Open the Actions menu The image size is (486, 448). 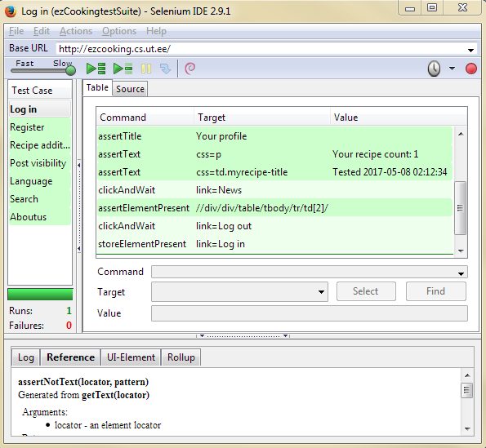(x=76, y=31)
